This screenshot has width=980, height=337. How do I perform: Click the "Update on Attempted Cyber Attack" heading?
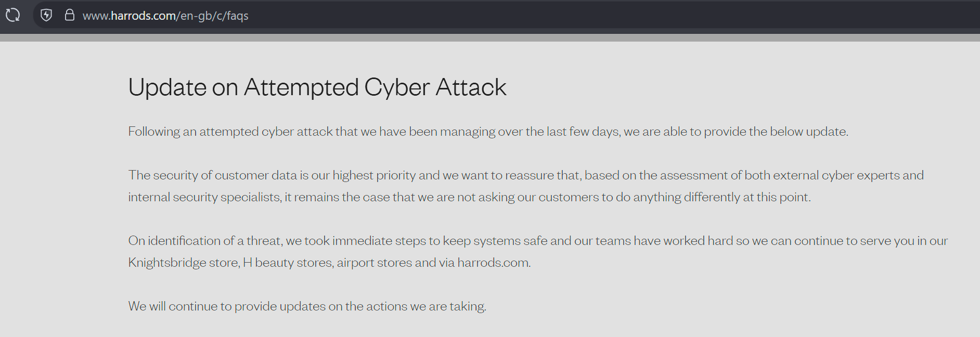point(317,87)
